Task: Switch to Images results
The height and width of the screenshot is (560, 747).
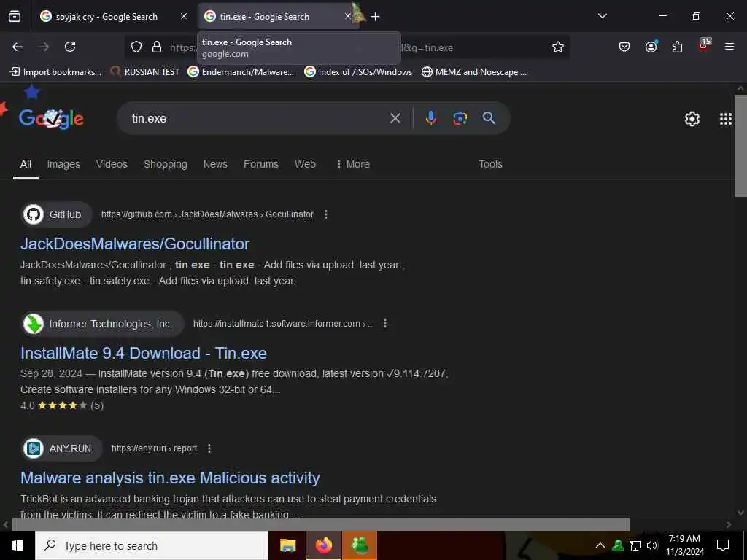Action: click(63, 164)
